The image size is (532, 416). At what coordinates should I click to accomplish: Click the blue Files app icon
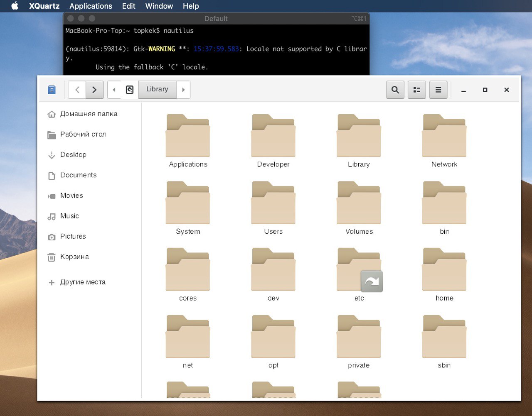pyautogui.click(x=52, y=90)
